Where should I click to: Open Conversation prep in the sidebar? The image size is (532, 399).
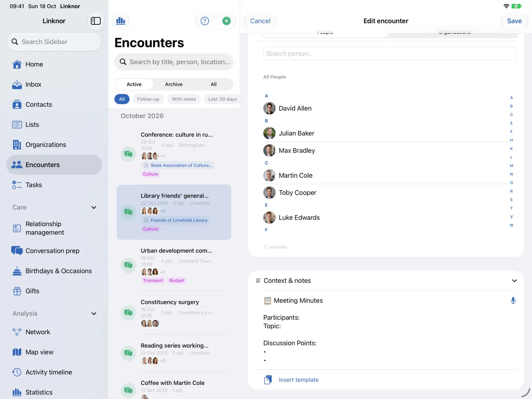tap(54, 251)
